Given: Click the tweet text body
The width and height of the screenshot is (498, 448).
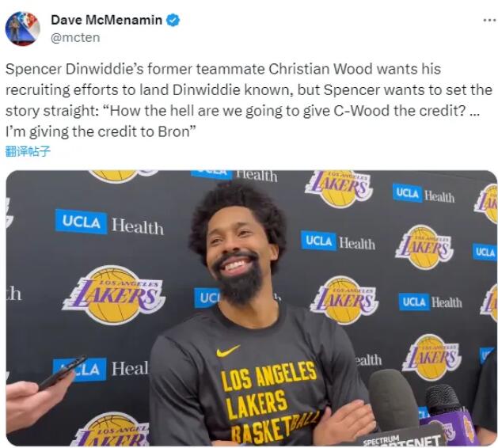Looking at the screenshot, I should 249,101.
